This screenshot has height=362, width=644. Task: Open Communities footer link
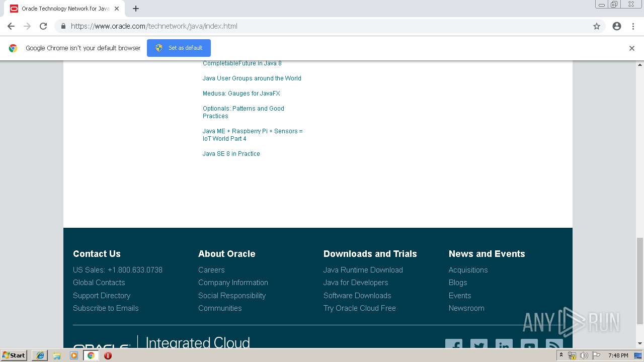coord(220,308)
